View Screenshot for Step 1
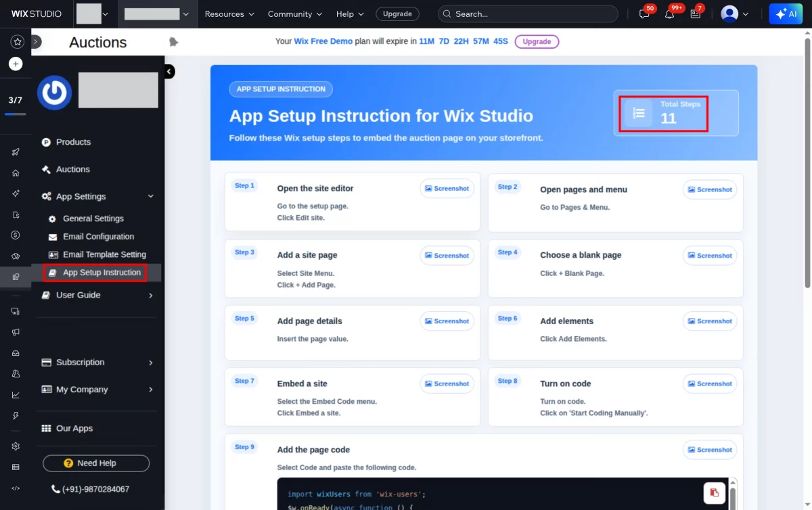 447,189
